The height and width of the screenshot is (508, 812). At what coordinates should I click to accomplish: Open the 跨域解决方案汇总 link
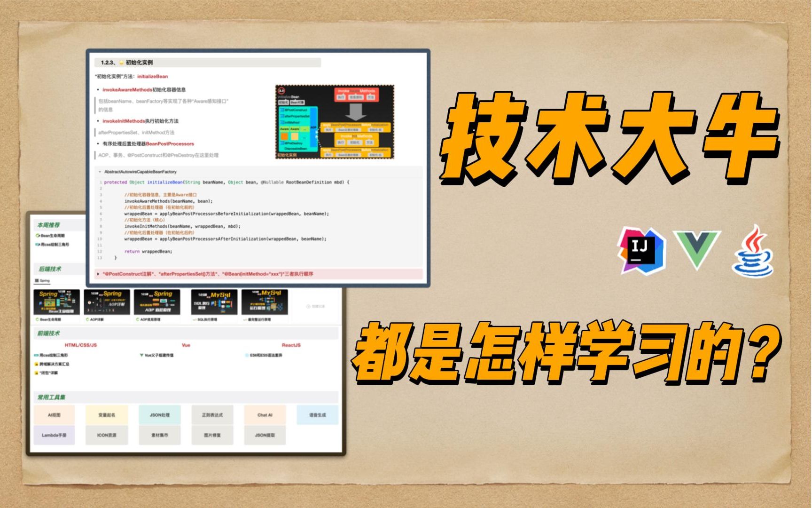click(52, 364)
